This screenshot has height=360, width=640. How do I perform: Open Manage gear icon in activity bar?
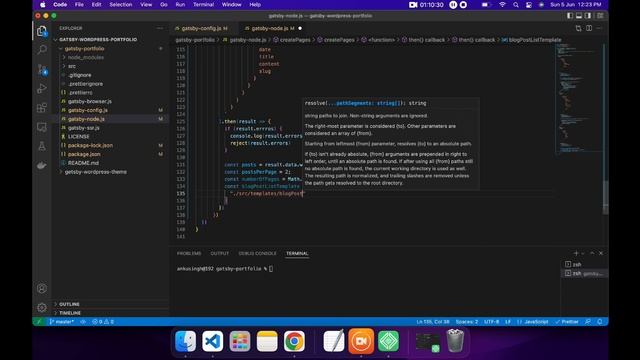(42, 307)
